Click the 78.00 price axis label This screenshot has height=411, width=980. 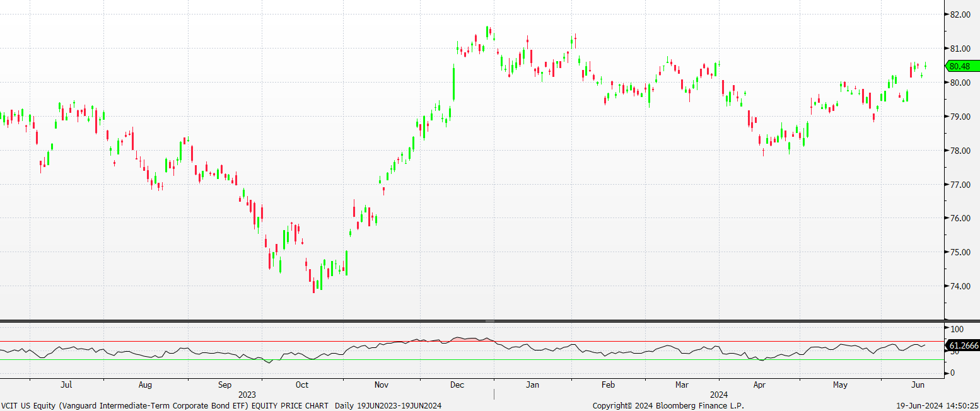coord(959,151)
